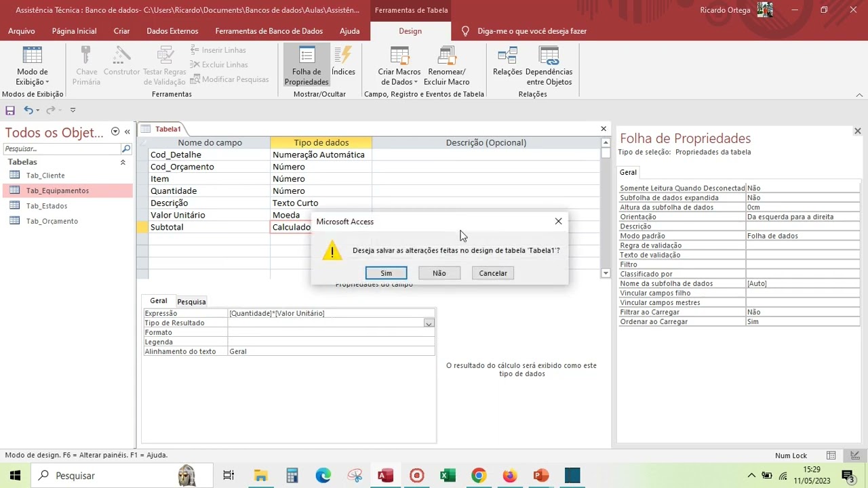This screenshot has width=868, height=488.
Task: Click Sim to save table changes
Action: click(386, 273)
